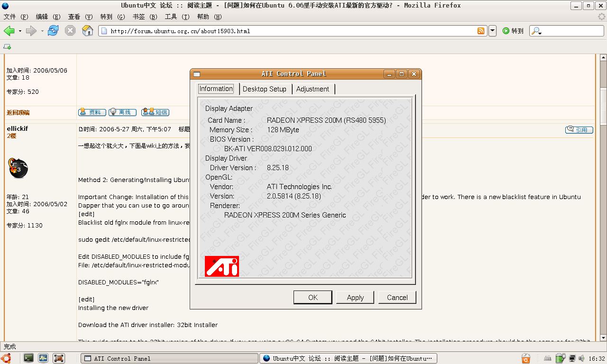Open the 帮助 (H) menu

click(210, 17)
